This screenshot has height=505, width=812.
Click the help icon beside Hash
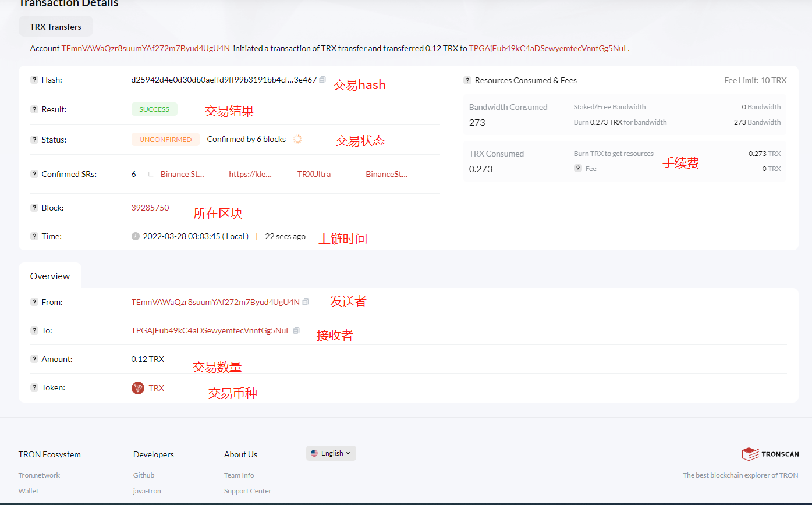(34, 80)
